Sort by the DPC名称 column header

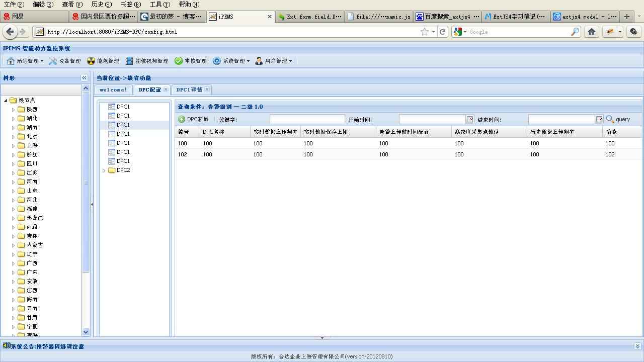click(225, 132)
